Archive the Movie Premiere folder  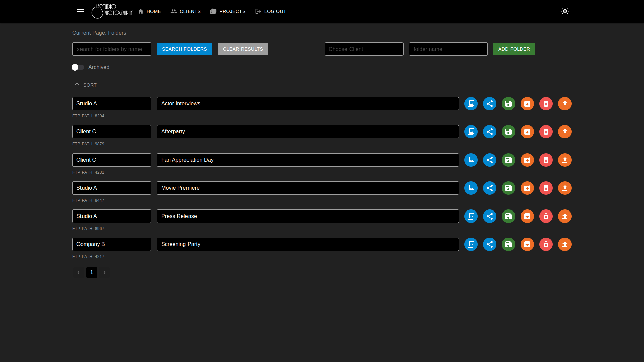coord(527,188)
